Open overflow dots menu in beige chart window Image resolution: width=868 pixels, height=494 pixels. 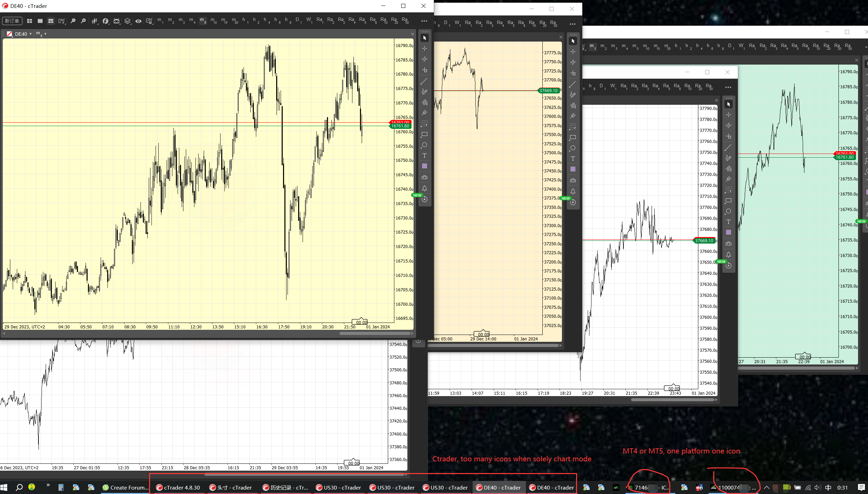coord(573,24)
